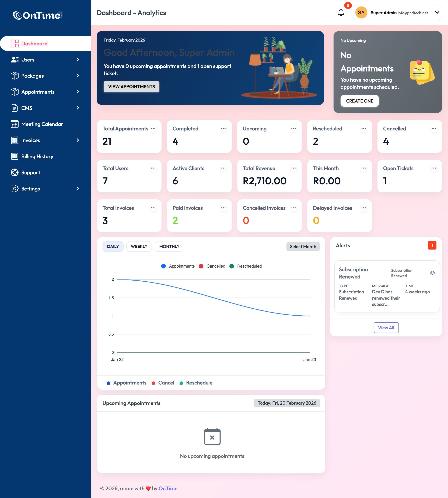The width and height of the screenshot is (448, 498).
Task: Toggle the Cancelled series in the chart legend
Action: tap(212, 266)
